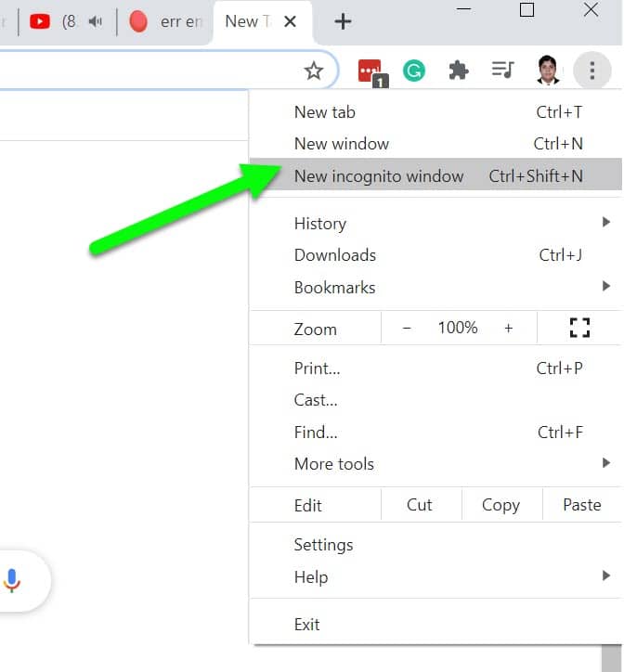Click Paste in the Edit row

pos(581,505)
